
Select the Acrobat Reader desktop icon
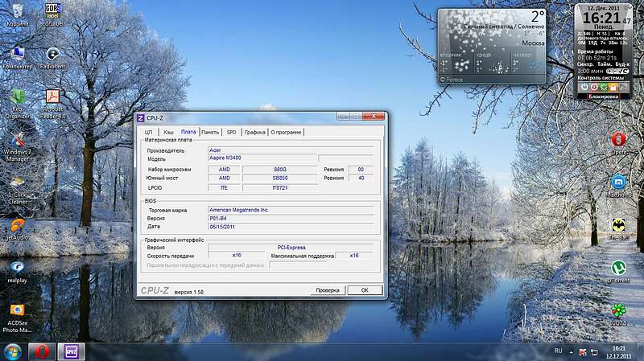point(52,104)
